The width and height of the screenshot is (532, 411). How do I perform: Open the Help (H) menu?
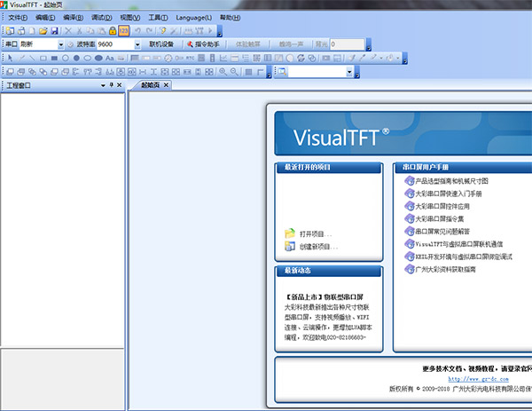click(230, 18)
